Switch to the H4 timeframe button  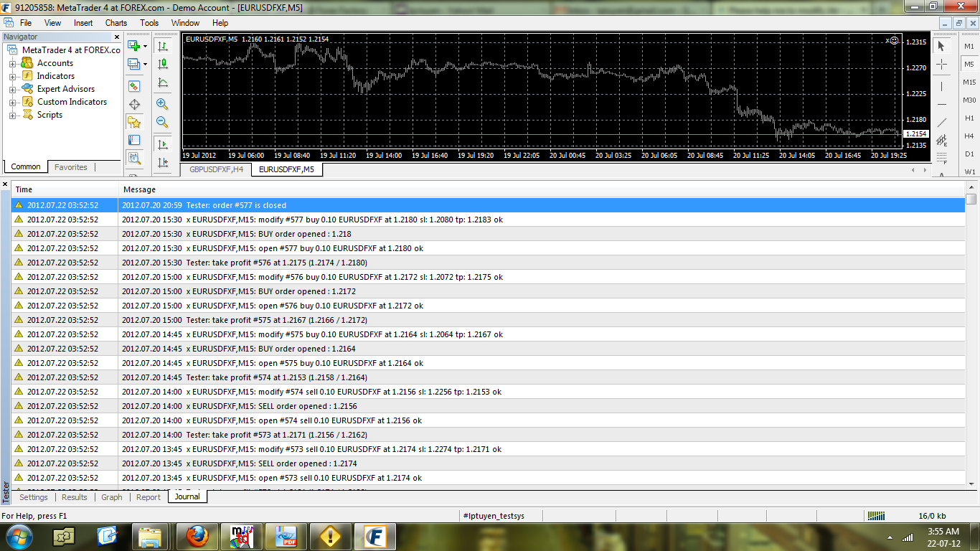pyautogui.click(x=969, y=136)
